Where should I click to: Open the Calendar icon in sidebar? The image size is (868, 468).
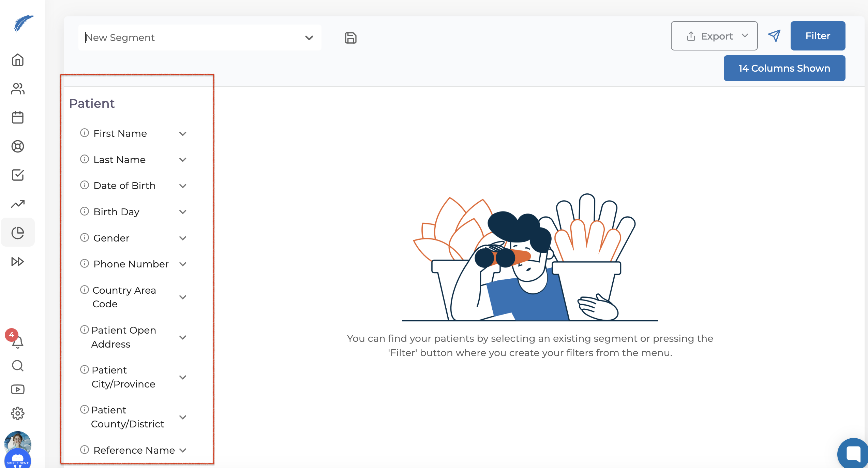(18, 118)
